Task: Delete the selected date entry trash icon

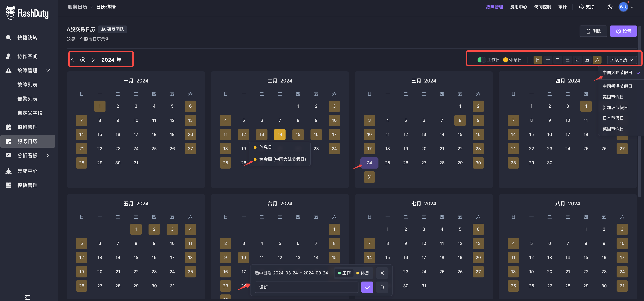Action: point(382,287)
